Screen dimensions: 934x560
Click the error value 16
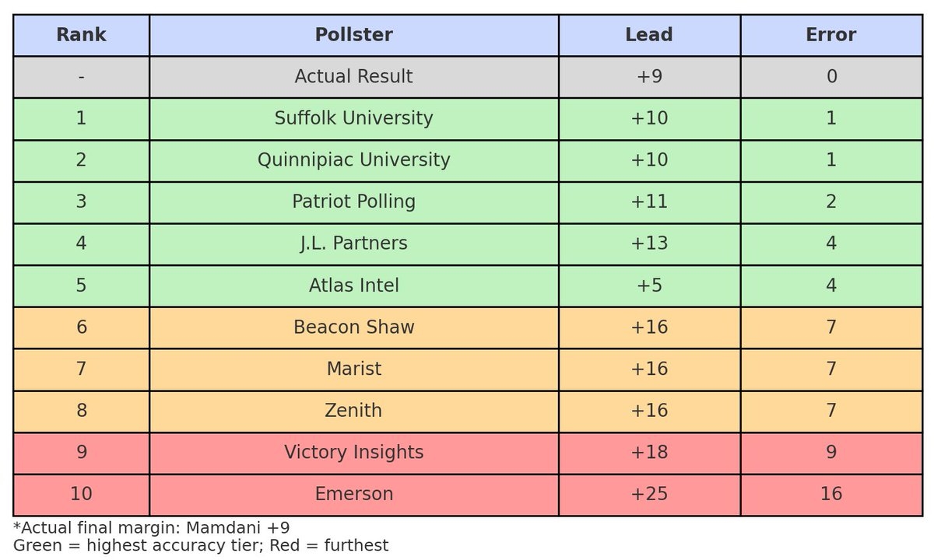click(830, 494)
